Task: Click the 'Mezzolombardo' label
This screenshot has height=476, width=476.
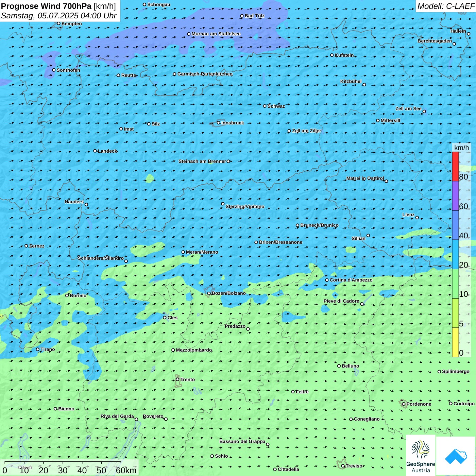Action: [194, 350]
